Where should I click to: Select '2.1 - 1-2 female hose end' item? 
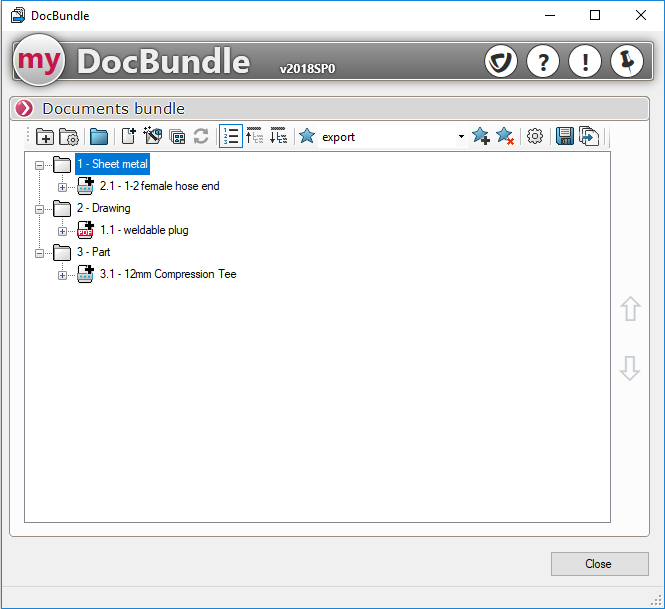click(x=159, y=186)
